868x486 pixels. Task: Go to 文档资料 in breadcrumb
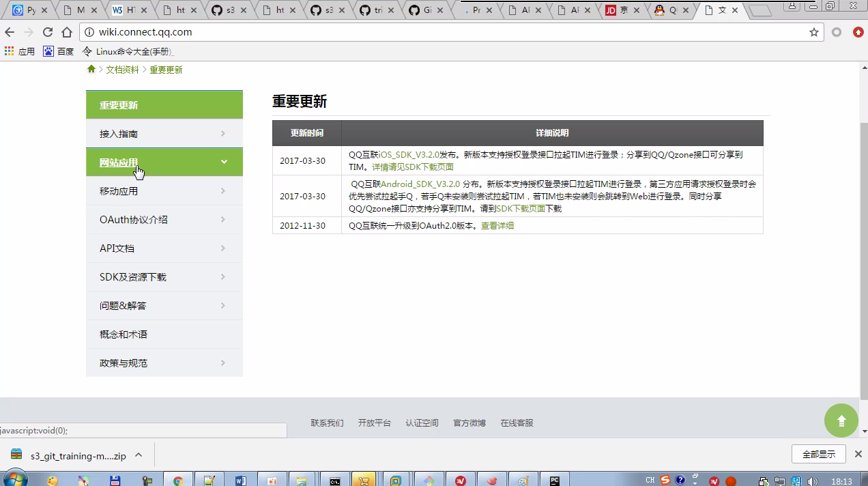coord(122,70)
